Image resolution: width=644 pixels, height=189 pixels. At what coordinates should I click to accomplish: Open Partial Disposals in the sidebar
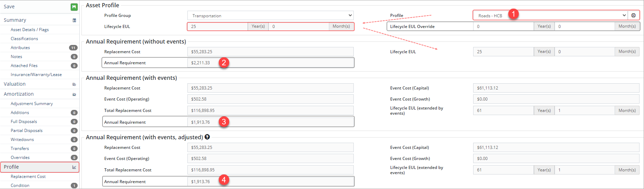[x=27, y=131]
